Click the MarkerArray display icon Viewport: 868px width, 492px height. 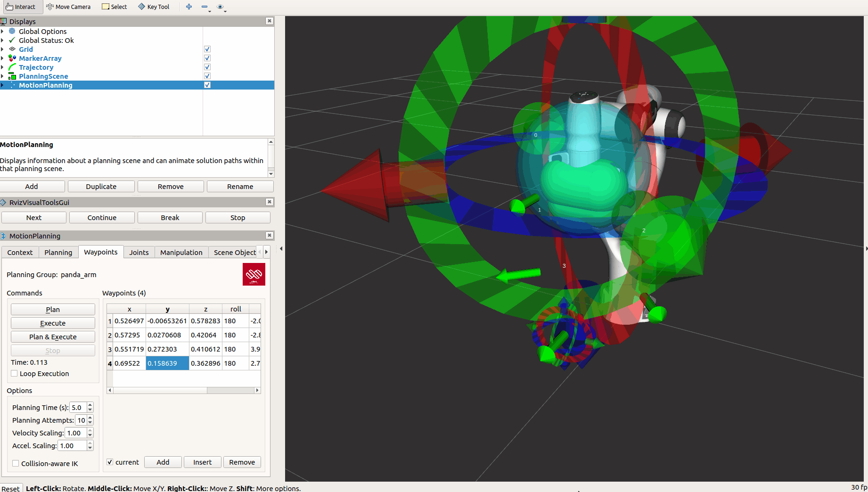coord(12,58)
